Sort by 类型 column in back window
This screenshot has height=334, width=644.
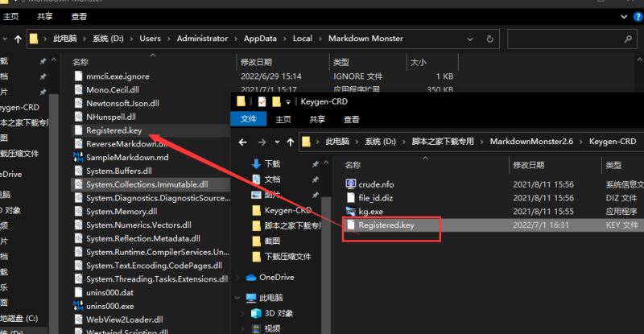[x=341, y=63]
